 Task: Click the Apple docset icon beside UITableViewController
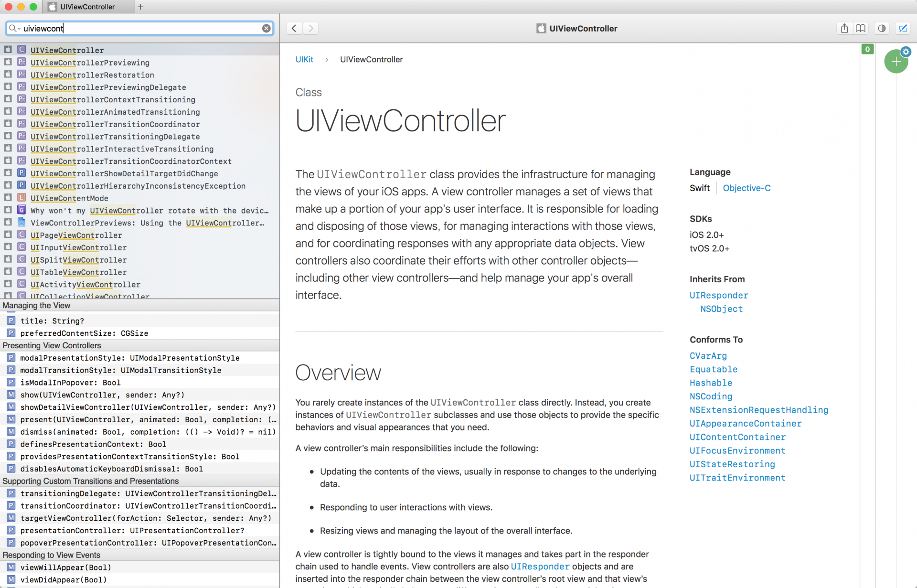(8, 271)
